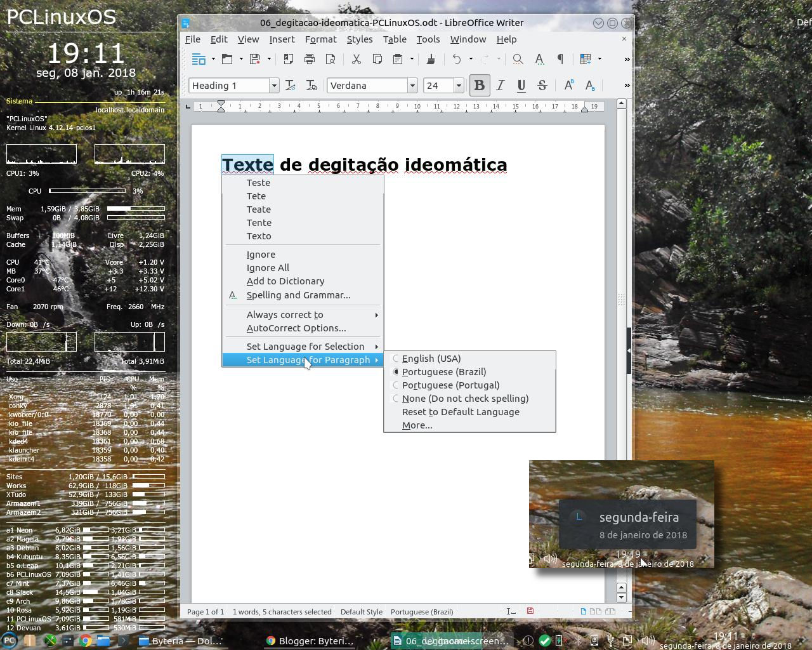
Task: Expand the Insert Table dropdown arrow
Action: (x=599, y=59)
